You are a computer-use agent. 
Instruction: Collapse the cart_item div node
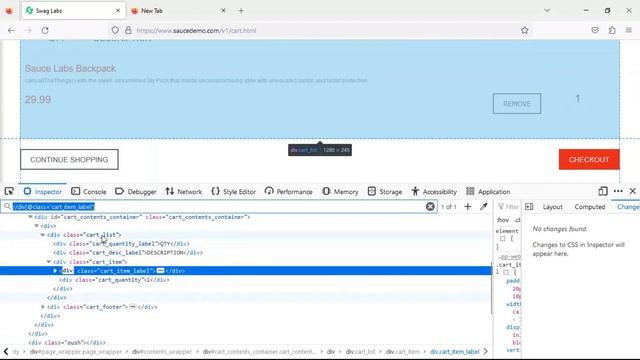click(x=49, y=262)
